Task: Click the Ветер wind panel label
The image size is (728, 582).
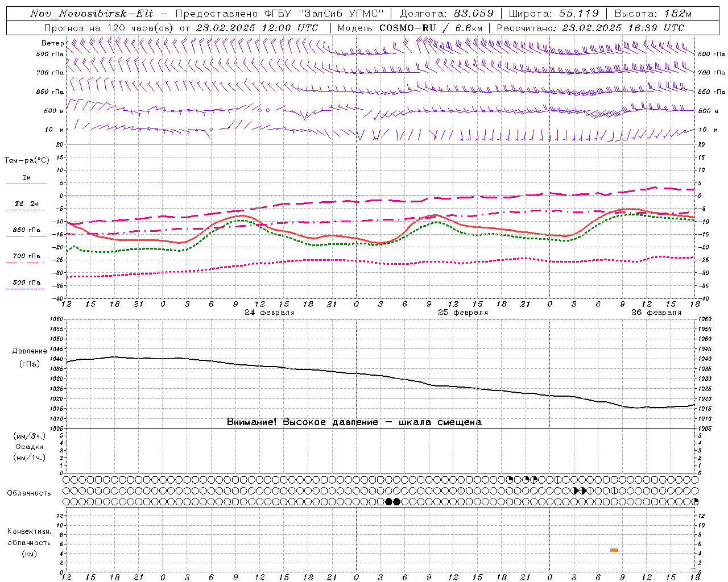Action: [x=52, y=43]
